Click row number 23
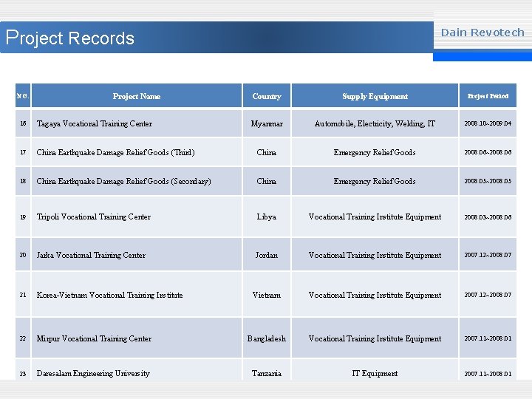532x399 pixels. coord(23,374)
